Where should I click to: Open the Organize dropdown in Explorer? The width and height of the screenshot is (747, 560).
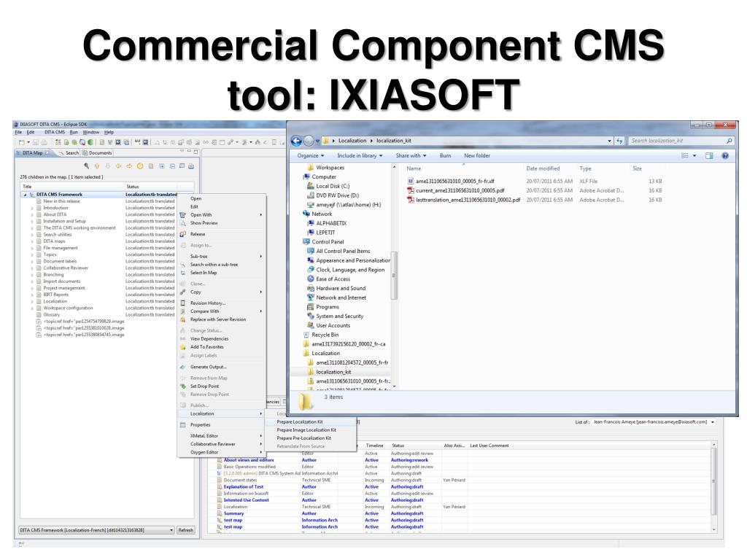point(311,156)
